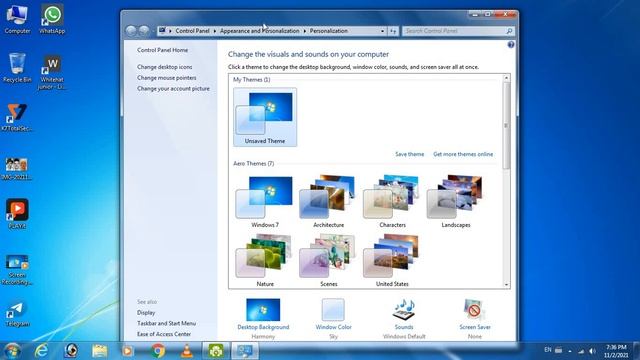This screenshot has width=640, height=360.
Task: Open the volume speaker tray icon
Action: [592, 351]
